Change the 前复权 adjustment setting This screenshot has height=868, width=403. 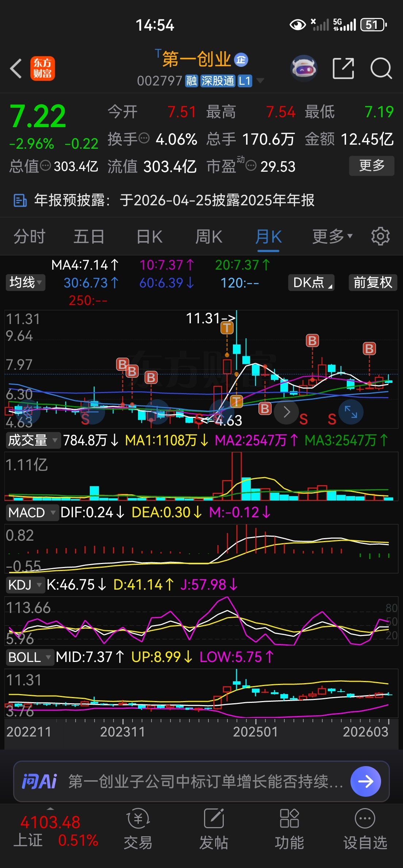click(x=373, y=282)
